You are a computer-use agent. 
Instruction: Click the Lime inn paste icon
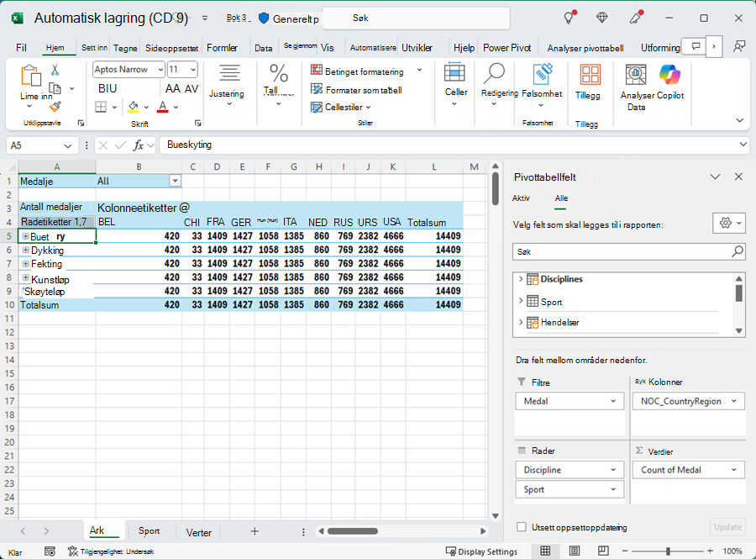click(x=31, y=76)
